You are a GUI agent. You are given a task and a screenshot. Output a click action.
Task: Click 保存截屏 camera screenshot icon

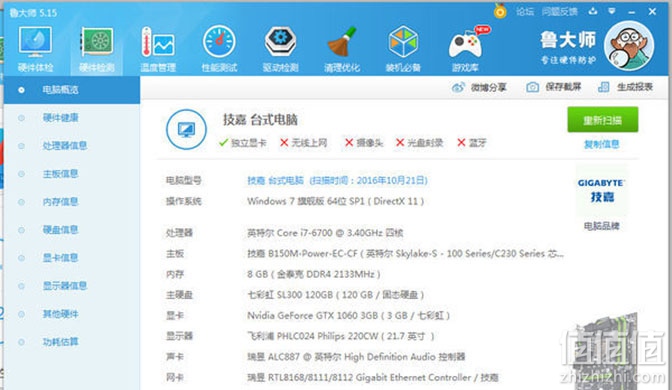(532, 87)
